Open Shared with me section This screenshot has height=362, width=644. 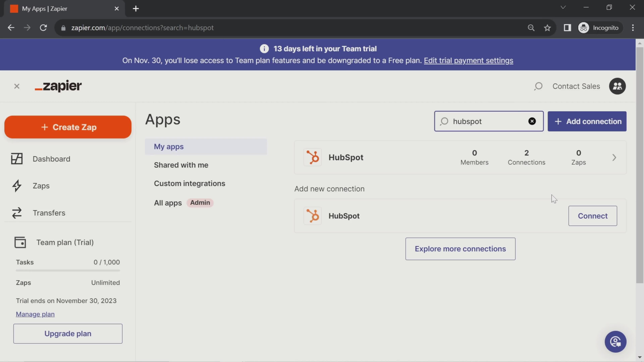[x=181, y=165]
